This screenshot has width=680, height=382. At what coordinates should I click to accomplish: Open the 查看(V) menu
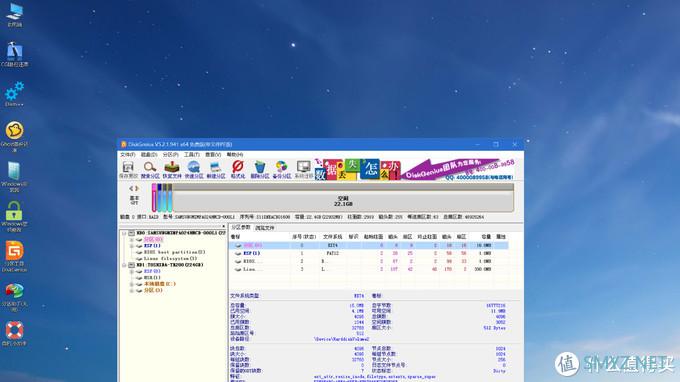[213, 155]
